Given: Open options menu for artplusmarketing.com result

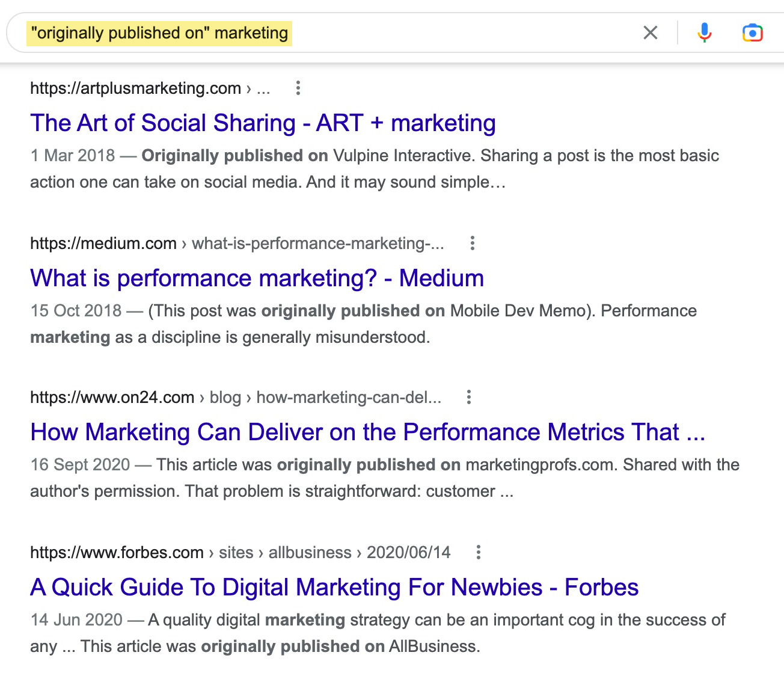Looking at the screenshot, I should 298,88.
